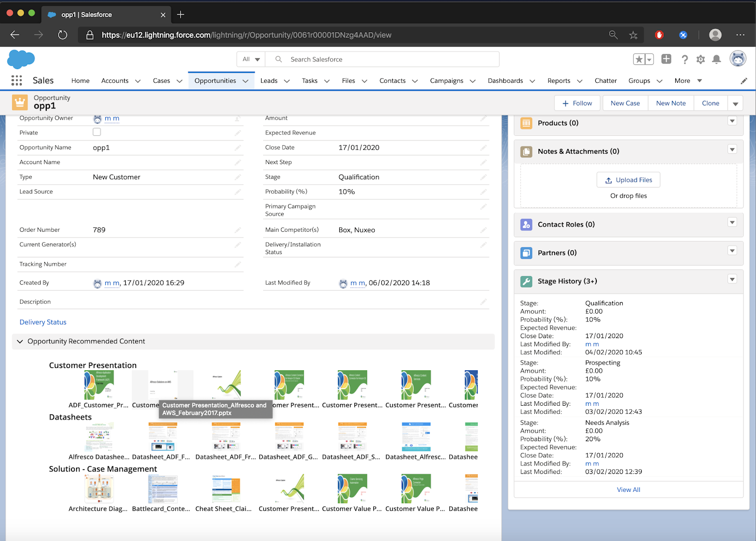Click the Contact Roles panel icon

526,225
